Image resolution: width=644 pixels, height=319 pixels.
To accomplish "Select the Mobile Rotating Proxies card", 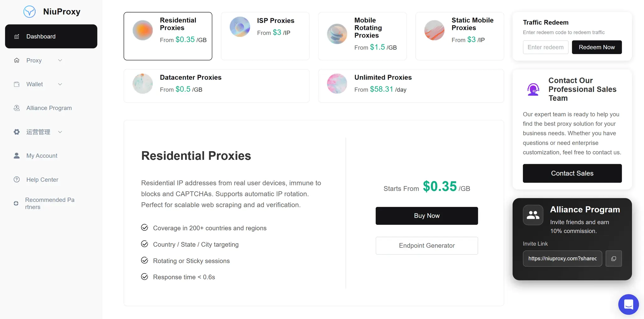I will [x=362, y=36].
